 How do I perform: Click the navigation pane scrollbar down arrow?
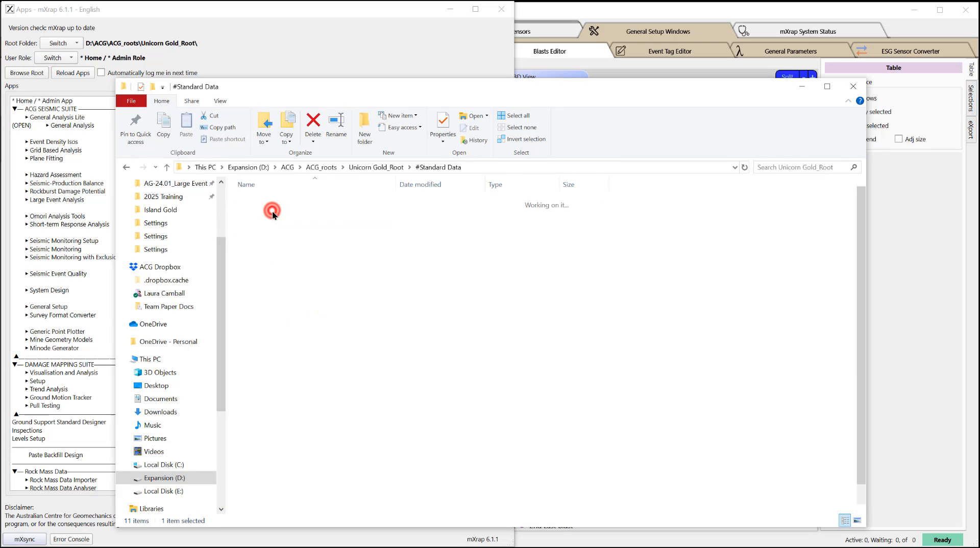tap(221, 509)
